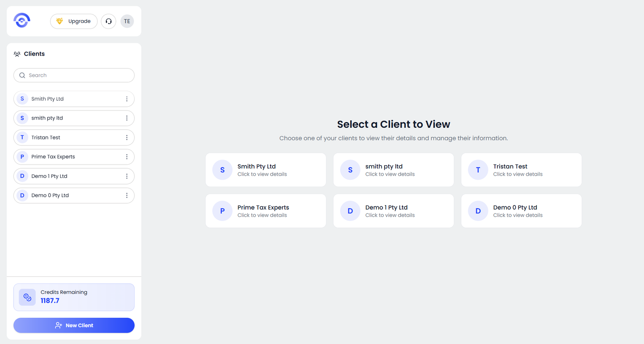Select Demo 0 Pty Ltd in sidebar
Screen dimensions: 644x344
[64, 195]
